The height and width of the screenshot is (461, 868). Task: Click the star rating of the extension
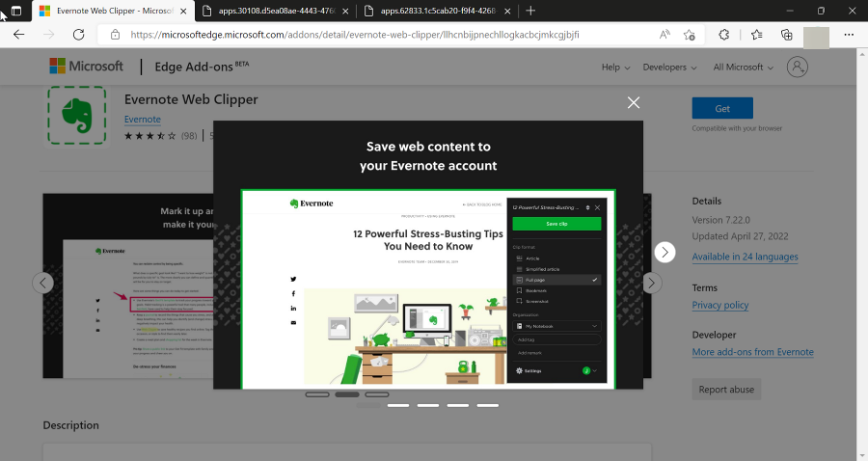[149, 136]
